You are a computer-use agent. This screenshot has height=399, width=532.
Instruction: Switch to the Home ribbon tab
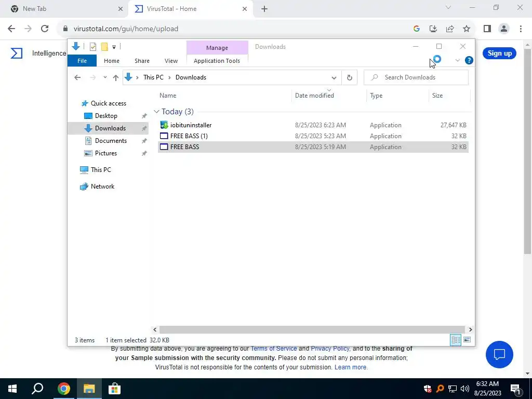click(x=112, y=61)
